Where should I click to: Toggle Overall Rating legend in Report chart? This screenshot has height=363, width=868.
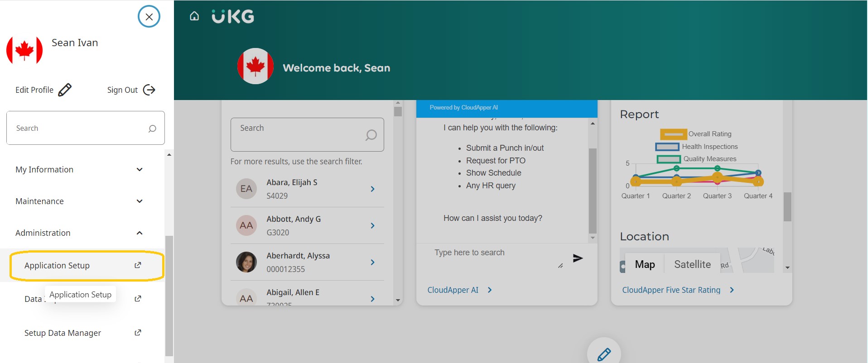click(x=673, y=134)
